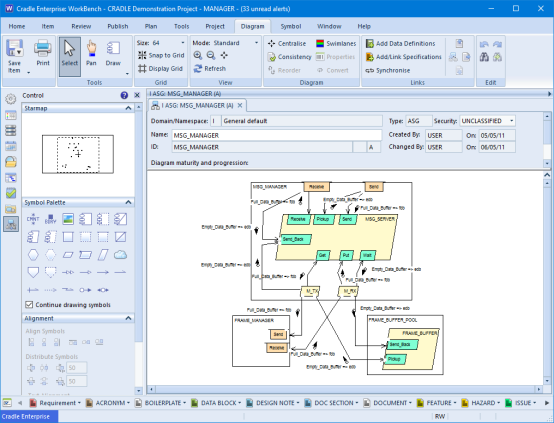Click the Starmap overview thumbnail

click(x=78, y=154)
